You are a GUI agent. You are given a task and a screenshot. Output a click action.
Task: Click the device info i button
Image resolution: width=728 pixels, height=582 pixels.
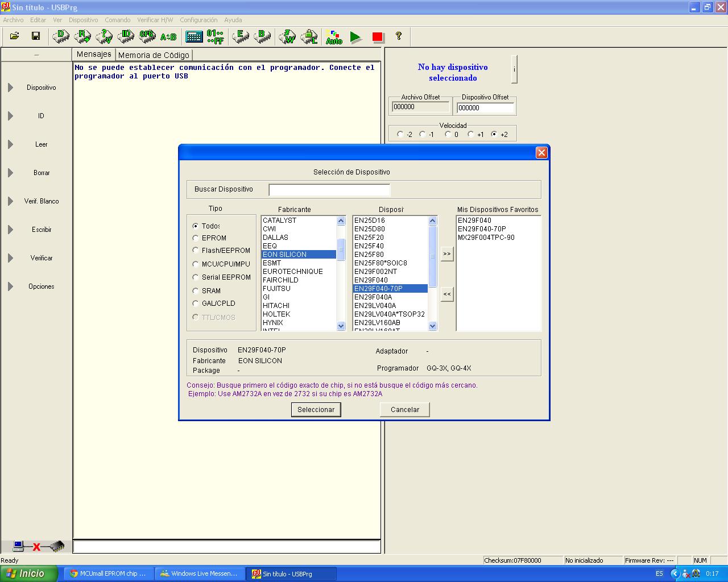514,69
